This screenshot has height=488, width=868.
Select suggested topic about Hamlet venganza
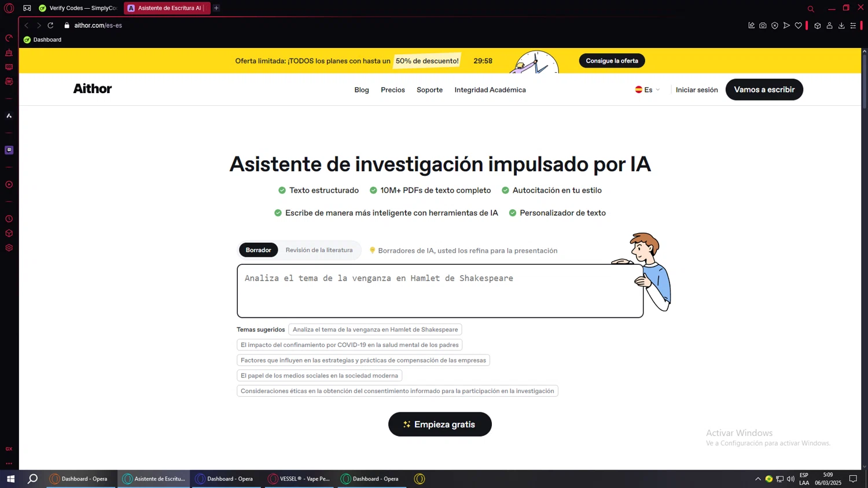(x=375, y=330)
